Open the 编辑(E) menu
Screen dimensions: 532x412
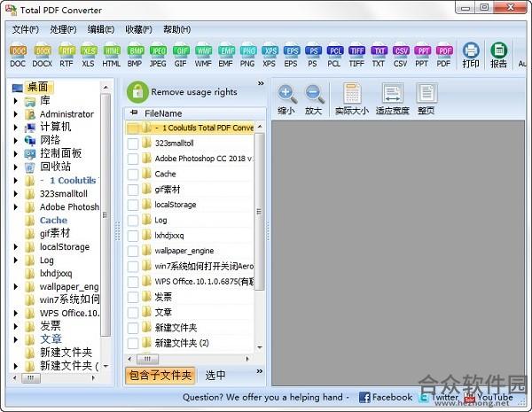(x=101, y=30)
